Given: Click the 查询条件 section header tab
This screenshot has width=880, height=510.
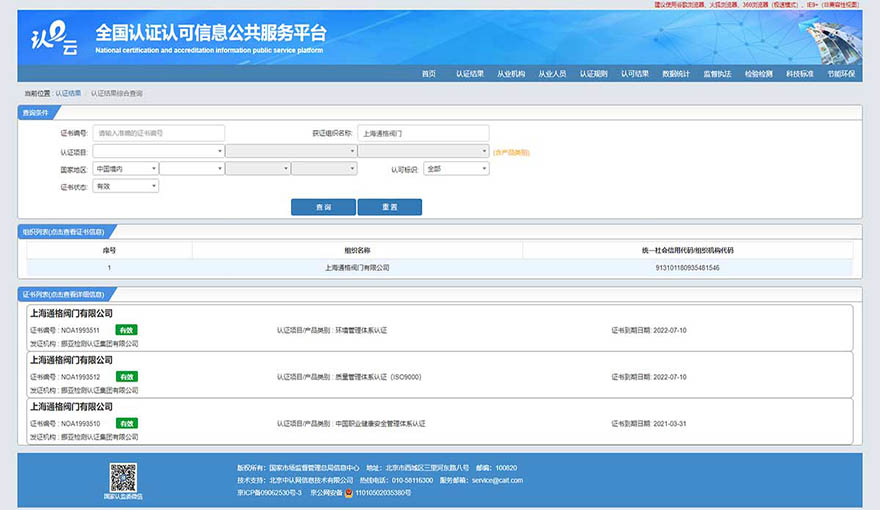Looking at the screenshot, I should coord(36,113).
